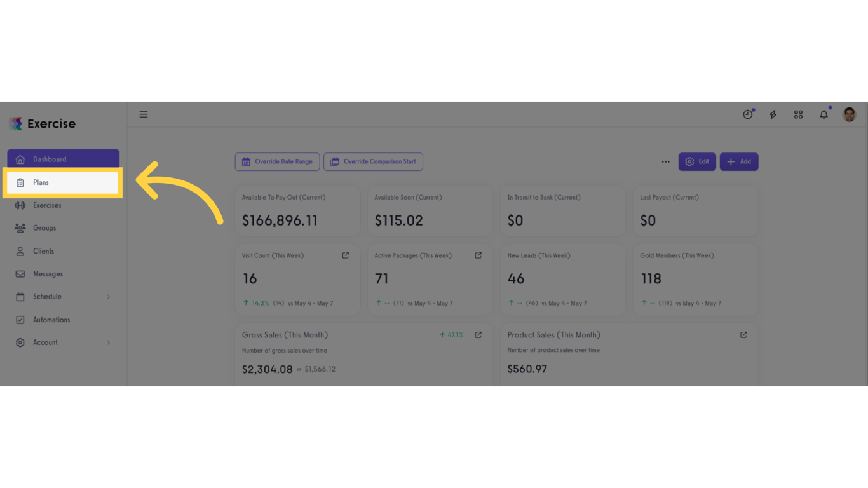Image resolution: width=868 pixels, height=488 pixels.
Task: Click the Add button
Action: (x=739, y=161)
